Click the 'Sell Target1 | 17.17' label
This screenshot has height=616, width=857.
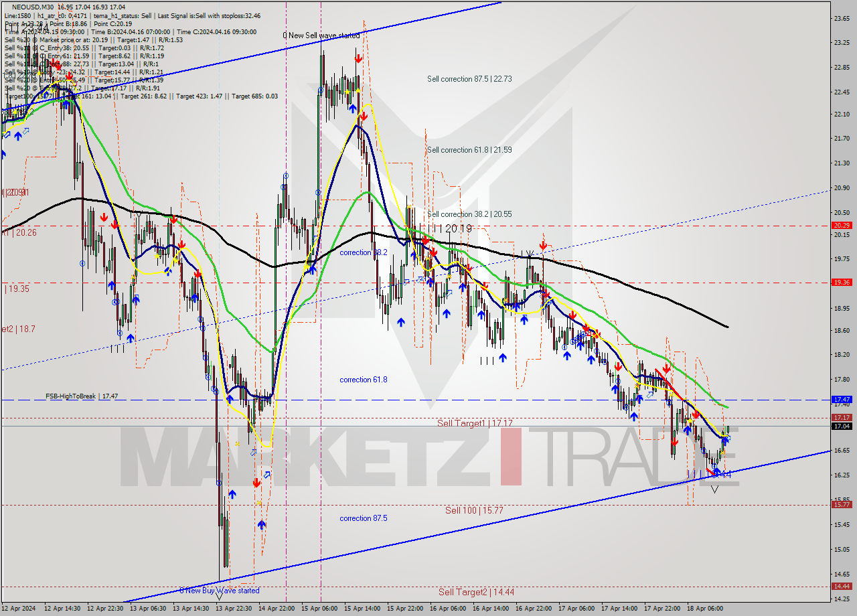click(x=475, y=423)
